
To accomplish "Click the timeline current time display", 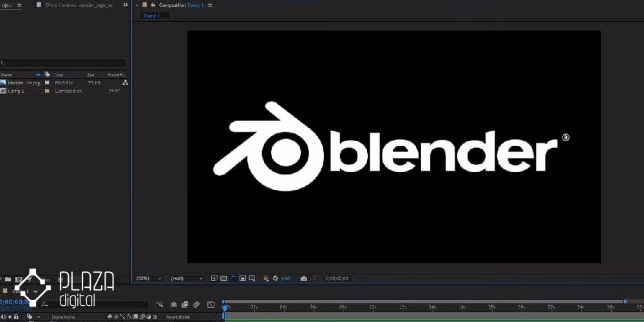I will pyautogui.click(x=15, y=302).
